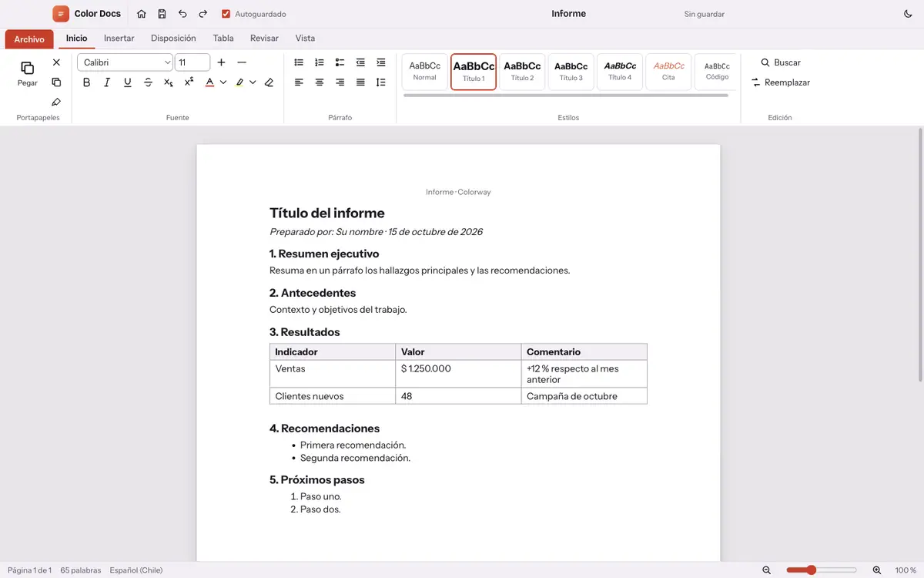
Task: Apply the Cita style
Action: [668, 72]
